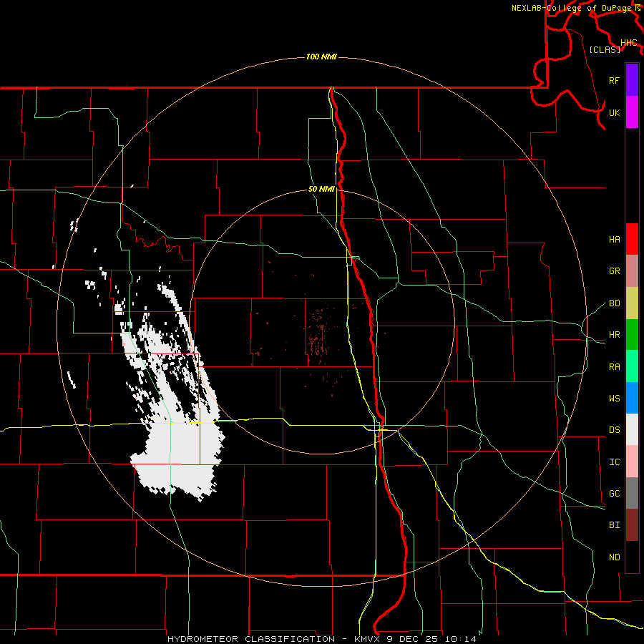This screenshot has width=644, height=644.
Task: Click the 'HHC' product code text
Action: tap(628, 43)
